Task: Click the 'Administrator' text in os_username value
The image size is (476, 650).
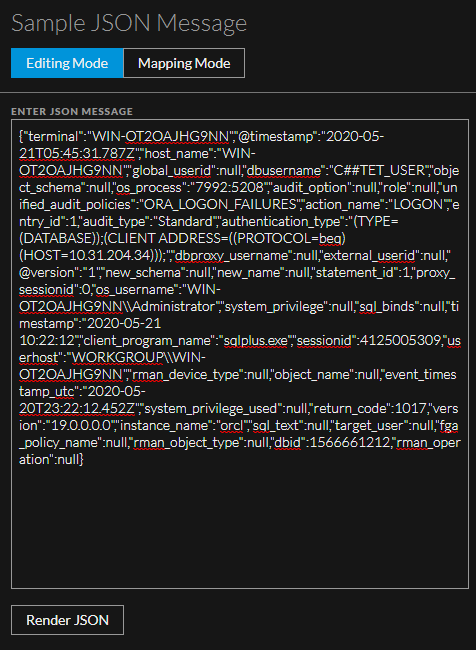Action: tap(176, 306)
